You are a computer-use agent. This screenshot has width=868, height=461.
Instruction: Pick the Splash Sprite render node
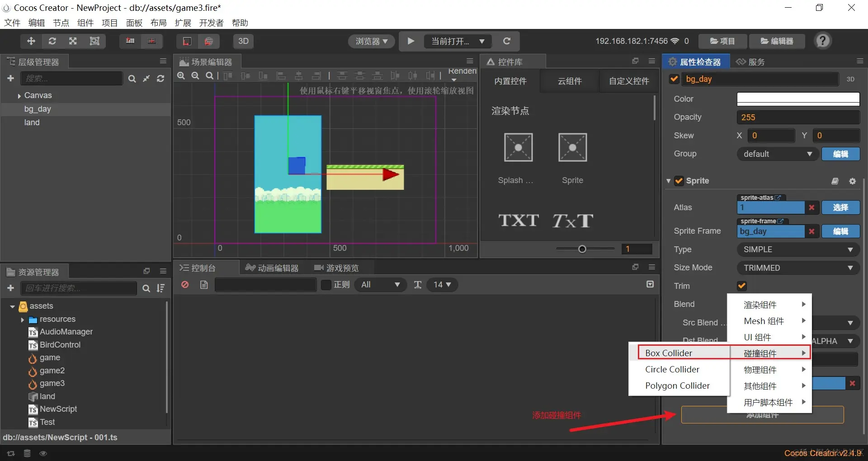(519, 147)
